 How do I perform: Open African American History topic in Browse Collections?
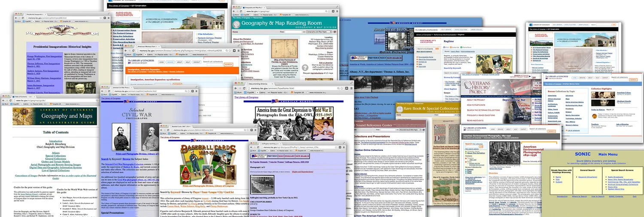554,100
